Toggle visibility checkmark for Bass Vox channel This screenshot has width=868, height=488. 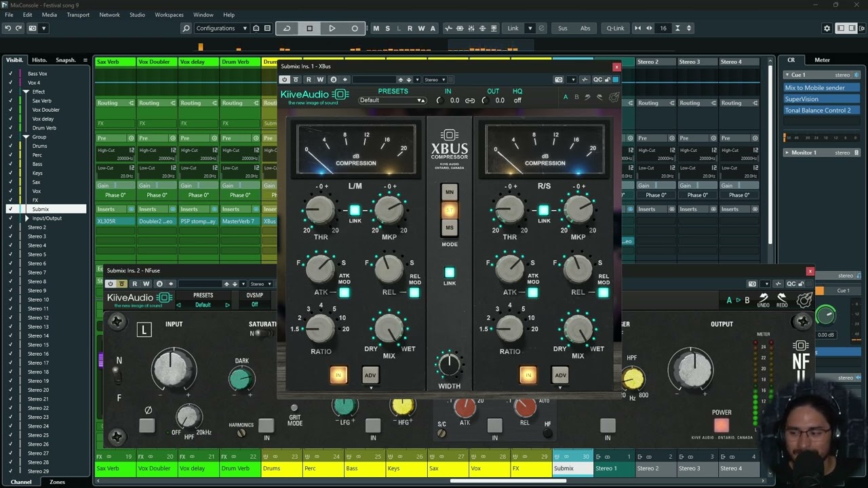pos(10,73)
